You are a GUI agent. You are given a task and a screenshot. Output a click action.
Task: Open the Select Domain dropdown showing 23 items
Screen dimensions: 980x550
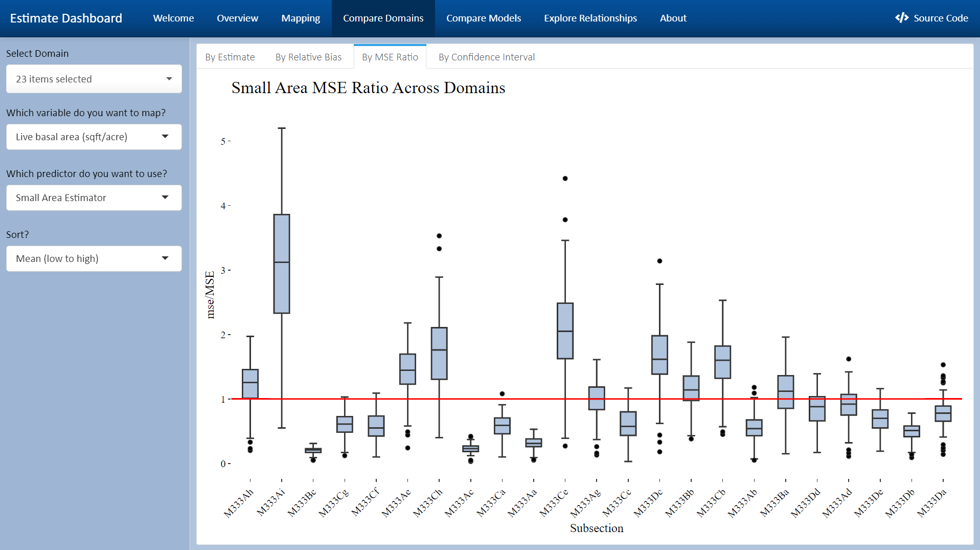coord(94,79)
